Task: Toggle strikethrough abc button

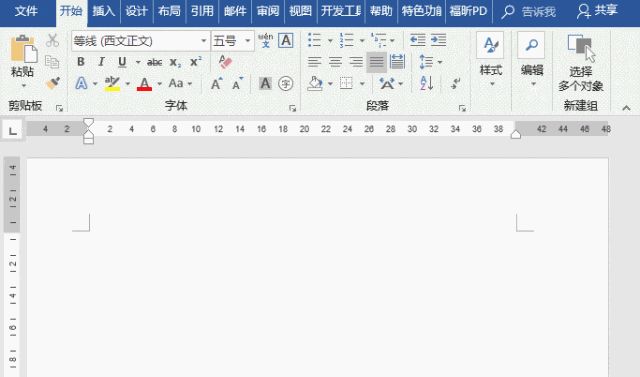Action: pos(155,62)
